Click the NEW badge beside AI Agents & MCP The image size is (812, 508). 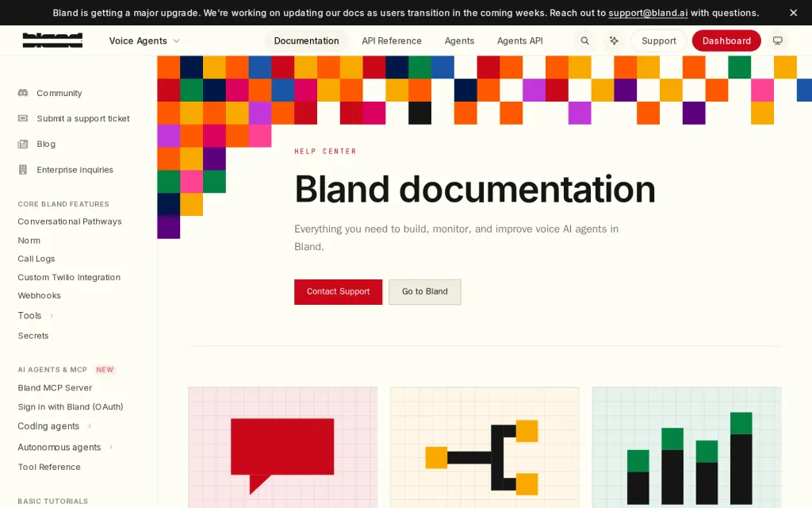[x=105, y=370]
